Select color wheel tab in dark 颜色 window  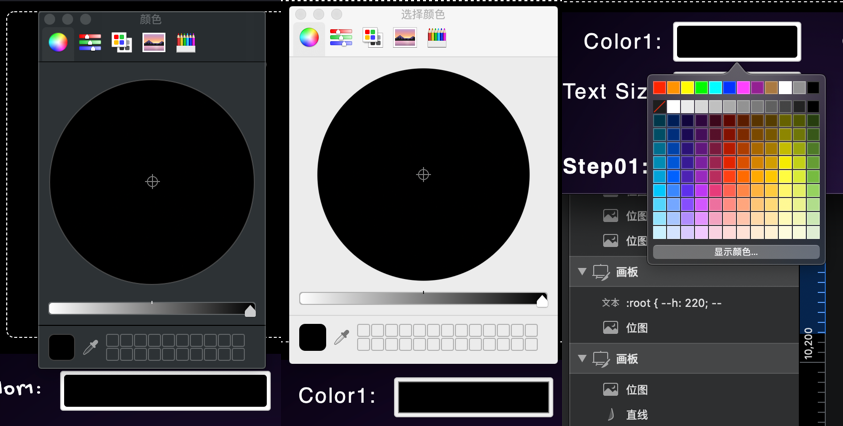click(58, 42)
